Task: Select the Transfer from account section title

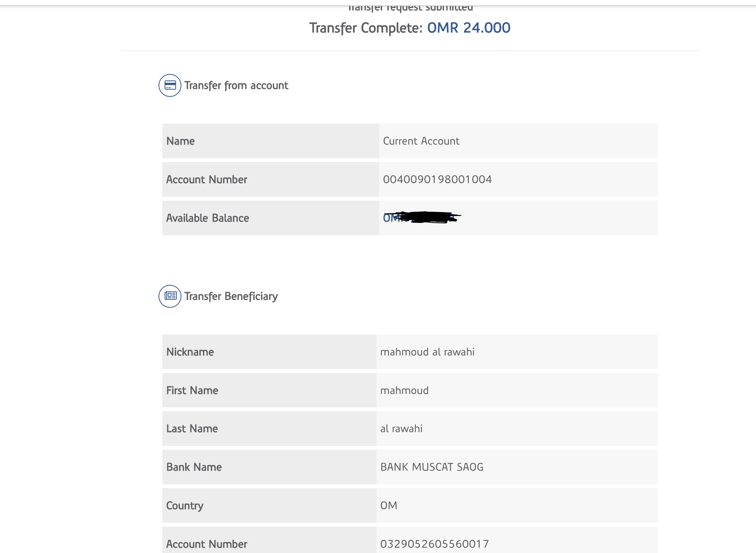Action: pos(236,85)
